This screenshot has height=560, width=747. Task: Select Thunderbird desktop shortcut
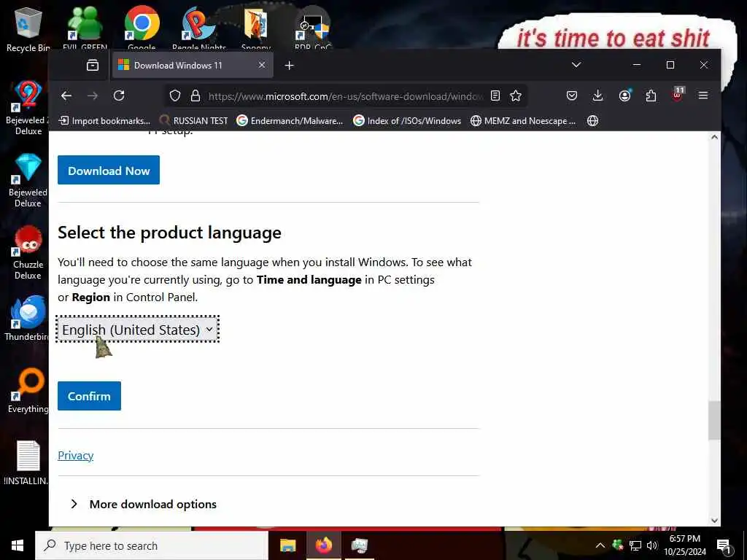28,318
